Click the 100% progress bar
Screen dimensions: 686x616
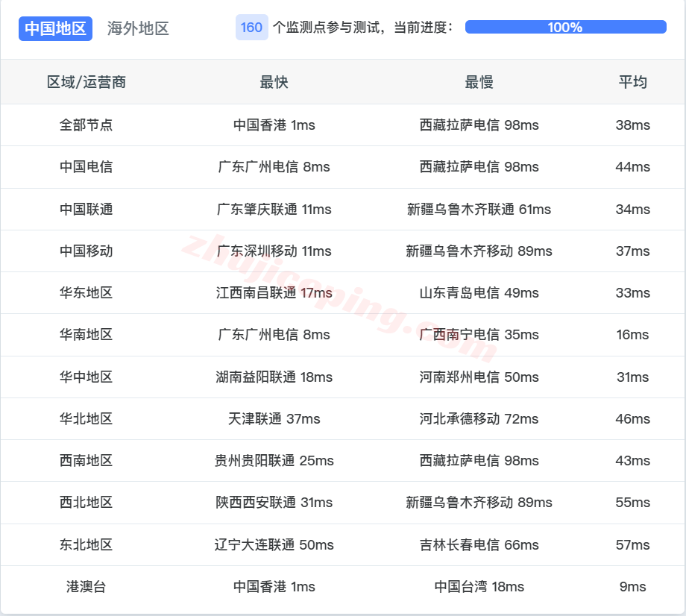pyautogui.click(x=564, y=26)
